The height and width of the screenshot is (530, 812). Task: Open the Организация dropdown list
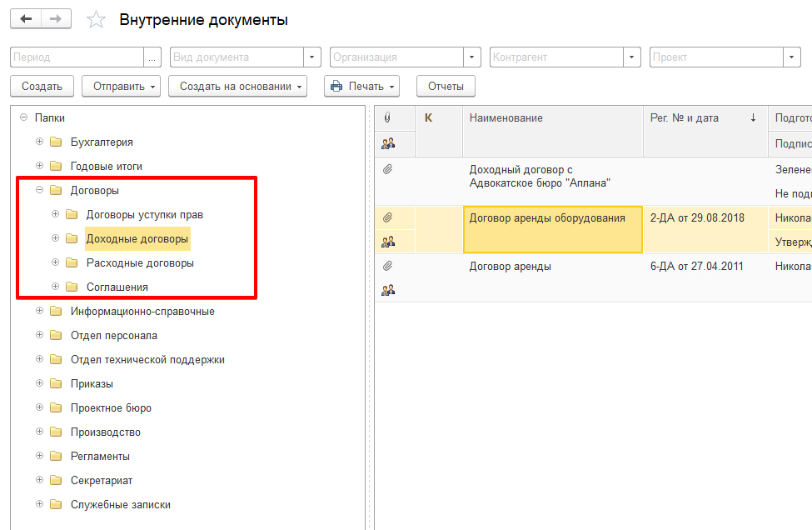[472, 57]
